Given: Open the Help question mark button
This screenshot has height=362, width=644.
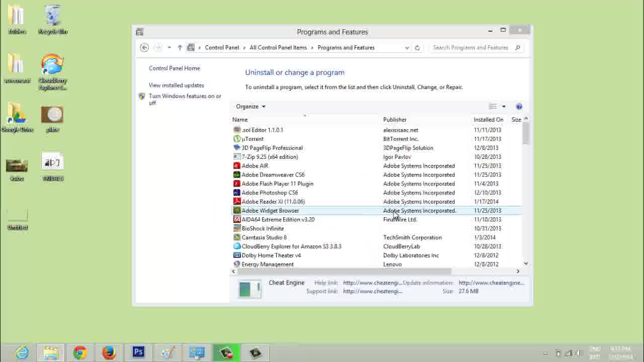Looking at the screenshot, I should point(519,107).
